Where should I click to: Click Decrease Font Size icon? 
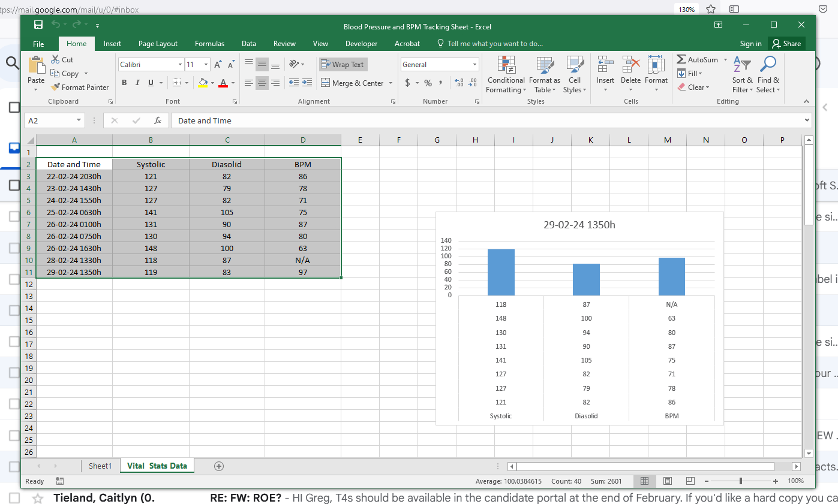[x=231, y=64]
